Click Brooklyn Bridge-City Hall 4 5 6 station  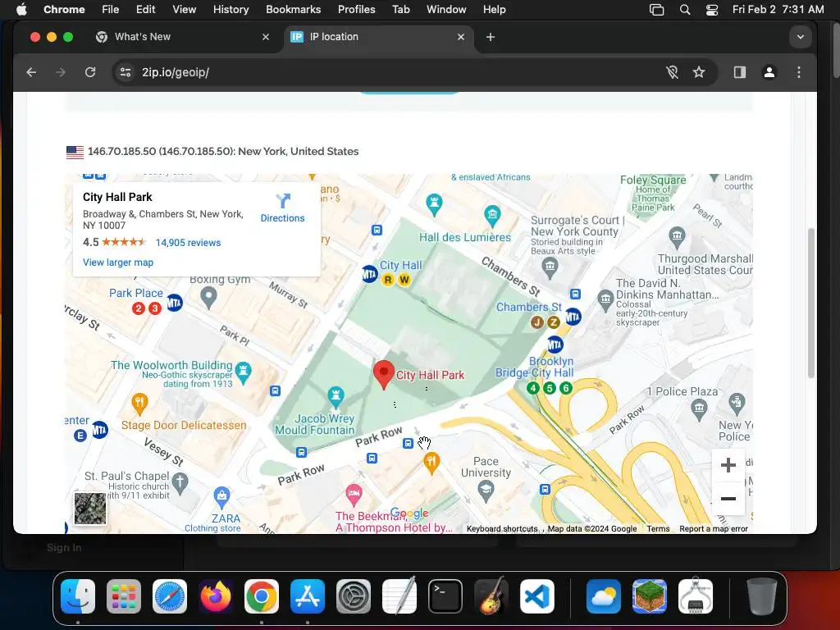(555, 345)
